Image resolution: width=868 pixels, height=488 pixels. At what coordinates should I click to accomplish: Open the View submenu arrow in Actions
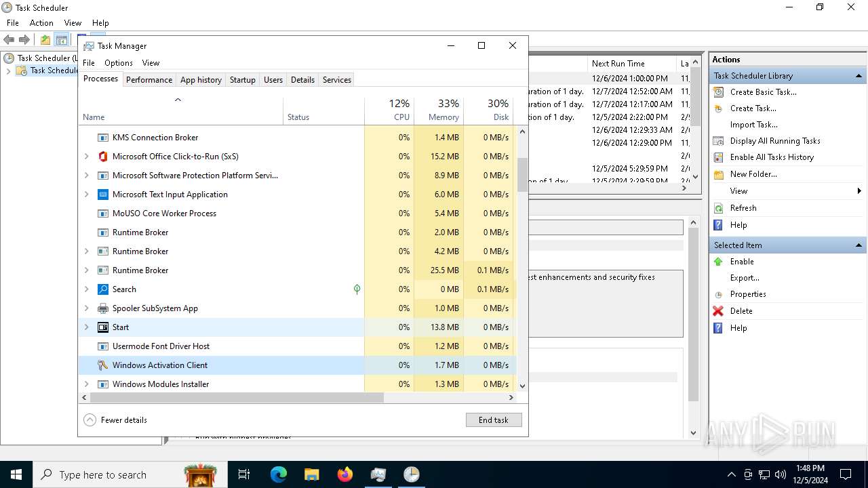[x=859, y=191]
